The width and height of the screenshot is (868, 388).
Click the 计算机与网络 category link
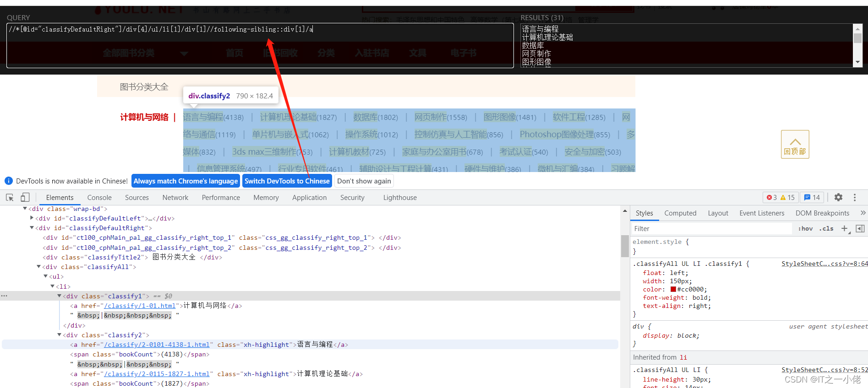tap(144, 117)
